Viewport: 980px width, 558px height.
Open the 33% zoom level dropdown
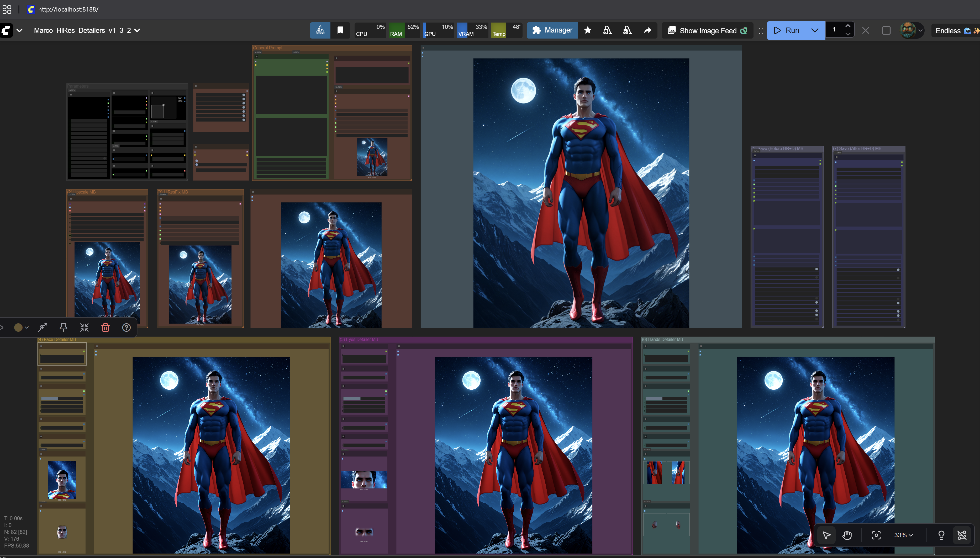tap(903, 535)
